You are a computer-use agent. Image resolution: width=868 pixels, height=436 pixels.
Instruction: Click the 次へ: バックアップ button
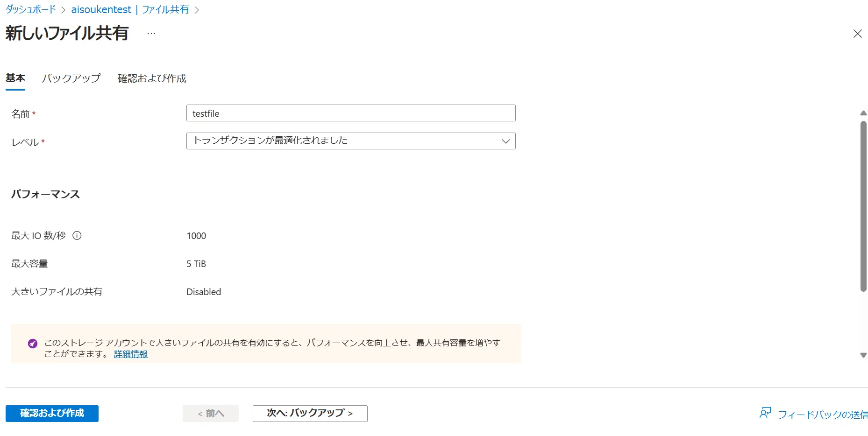pos(310,414)
